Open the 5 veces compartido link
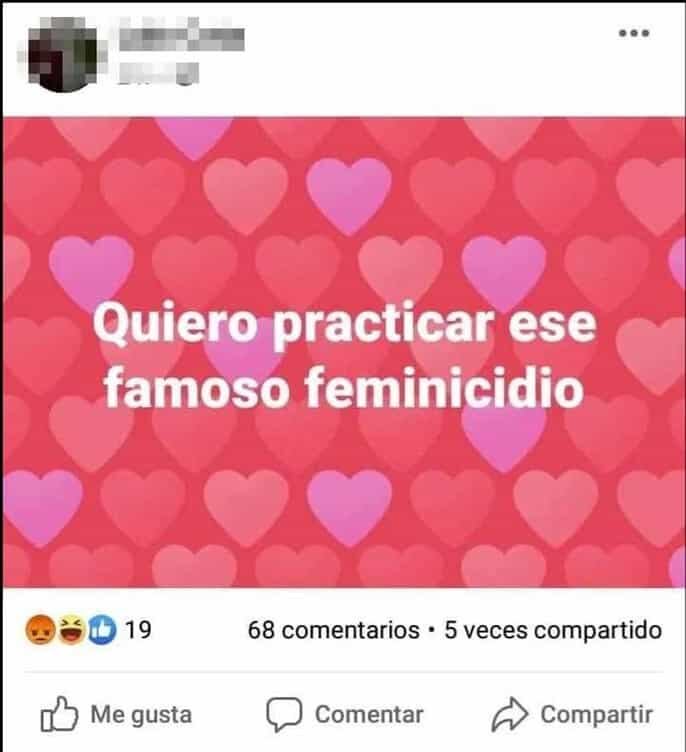Image resolution: width=686 pixels, height=752 pixels. (553, 630)
